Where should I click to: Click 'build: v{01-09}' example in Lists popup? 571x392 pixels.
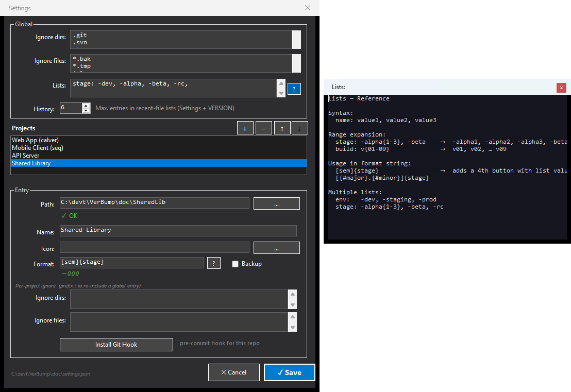coord(362,149)
